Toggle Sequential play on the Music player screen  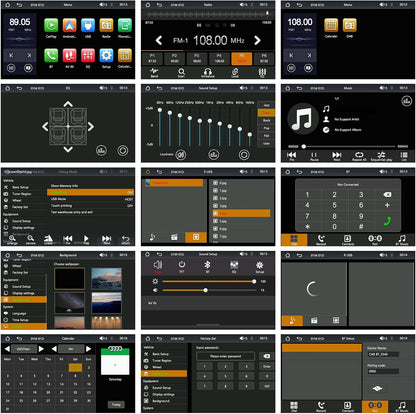click(381, 156)
